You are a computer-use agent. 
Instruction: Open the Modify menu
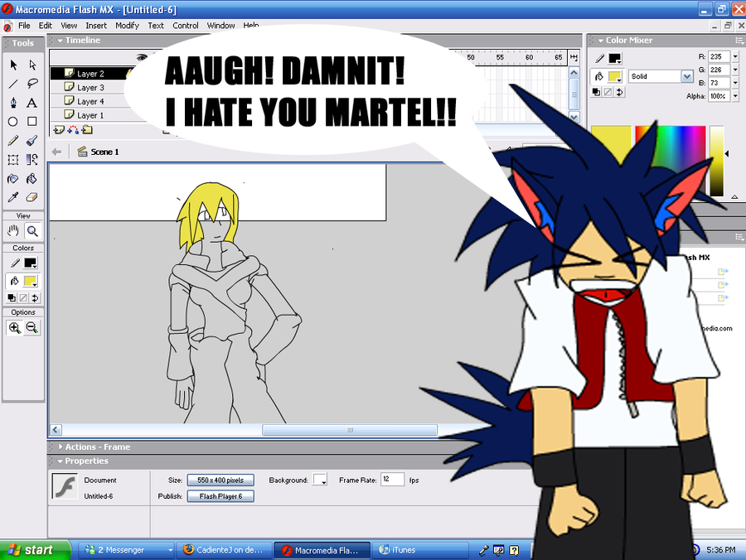(x=127, y=26)
